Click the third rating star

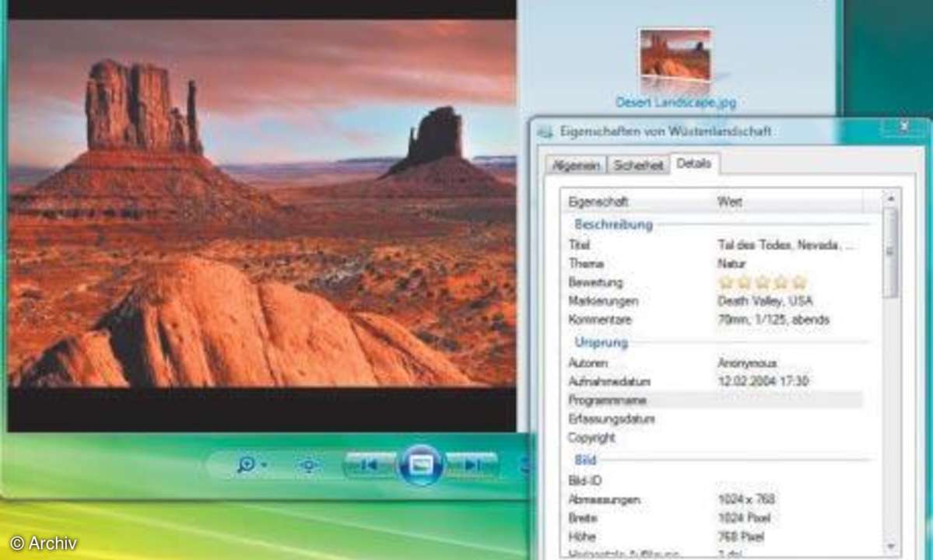[x=763, y=282]
